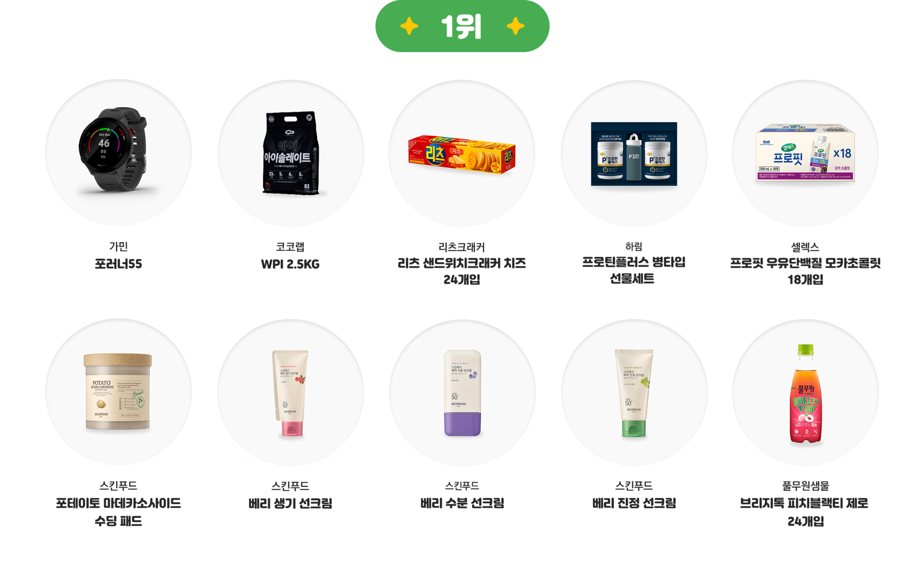The height and width of the screenshot is (576, 924).
Task: Click 베리 수분 선크림 product title
Action: pyautogui.click(x=462, y=503)
